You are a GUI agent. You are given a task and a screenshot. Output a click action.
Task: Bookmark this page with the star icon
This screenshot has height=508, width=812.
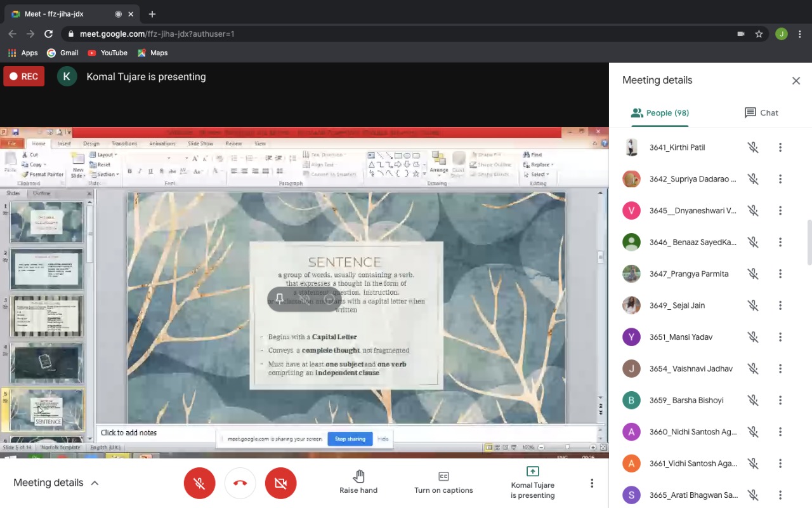pyautogui.click(x=759, y=34)
